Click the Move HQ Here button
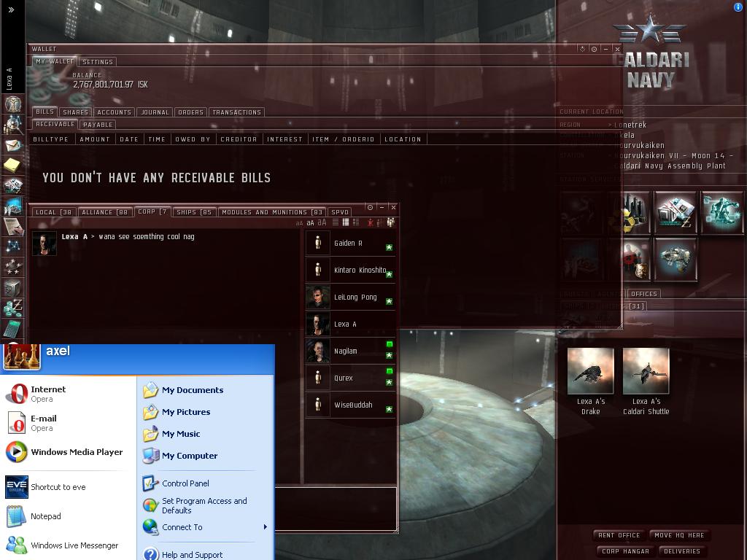Viewport: 747px width, 560px height. (679, 535)
